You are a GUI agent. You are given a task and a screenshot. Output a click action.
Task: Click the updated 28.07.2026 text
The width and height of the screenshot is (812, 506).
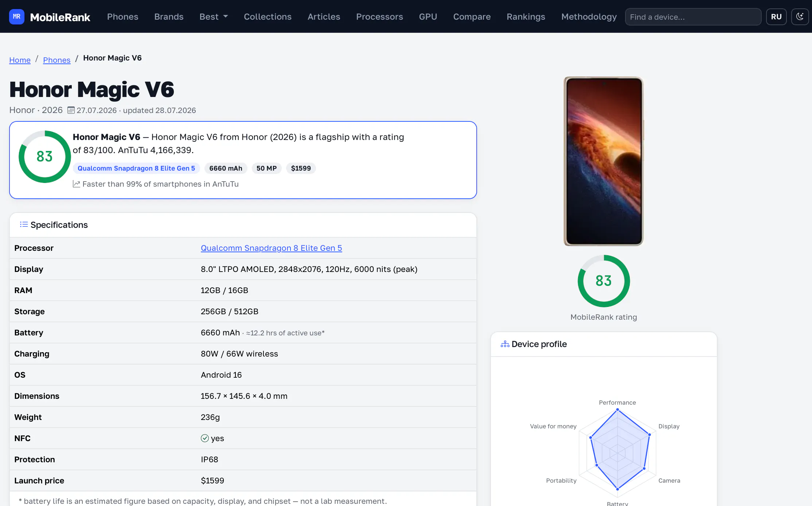pyautogui.click(x=159, y=110)
